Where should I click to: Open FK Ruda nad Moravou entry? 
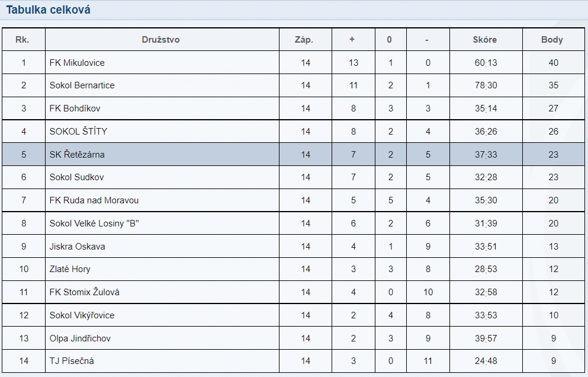click(x=94, y=200)
